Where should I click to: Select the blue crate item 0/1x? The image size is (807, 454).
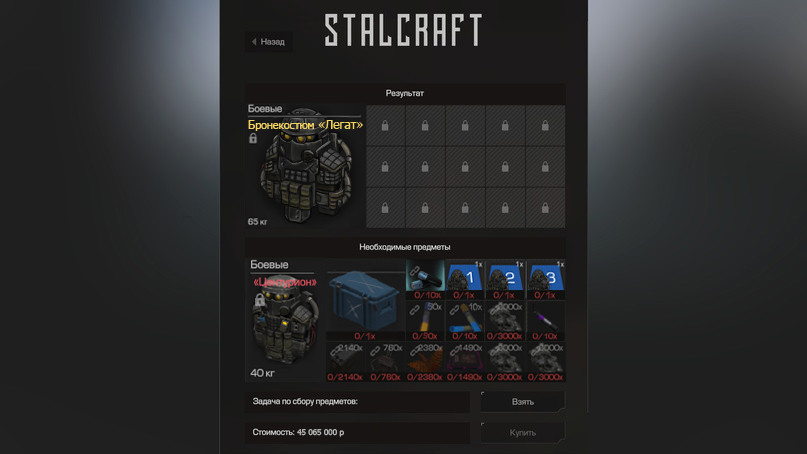(x=365, y=305)
